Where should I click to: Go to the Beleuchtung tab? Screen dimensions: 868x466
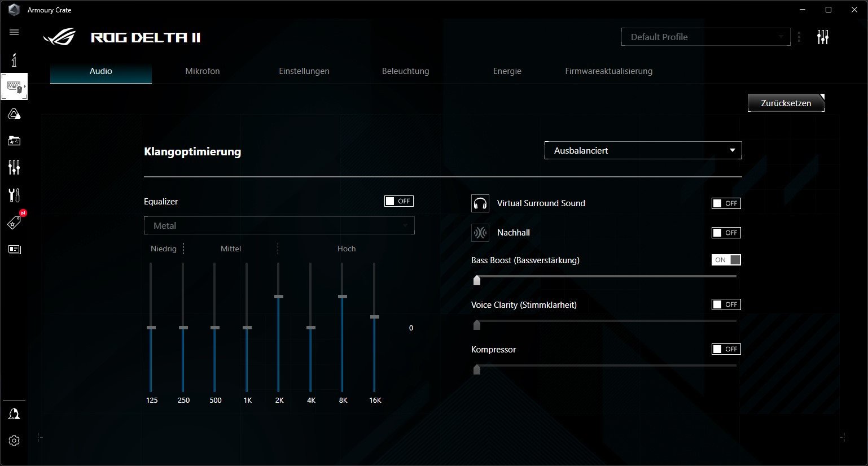[405, 71]
